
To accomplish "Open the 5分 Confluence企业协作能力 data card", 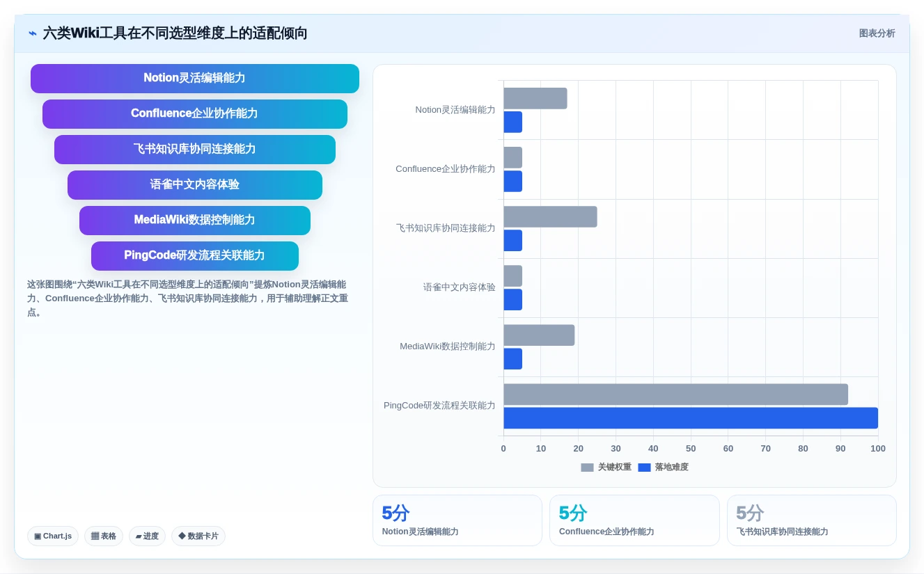I will tap(634, 520).
